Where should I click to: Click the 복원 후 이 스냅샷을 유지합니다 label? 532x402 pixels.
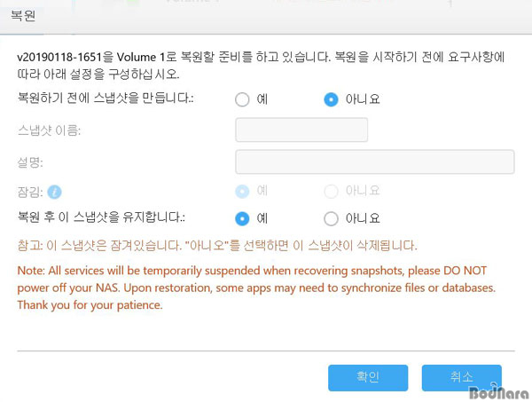(101, 217)
